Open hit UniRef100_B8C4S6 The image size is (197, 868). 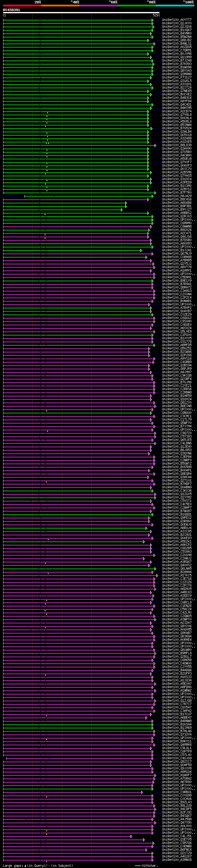tap(177, 200)
